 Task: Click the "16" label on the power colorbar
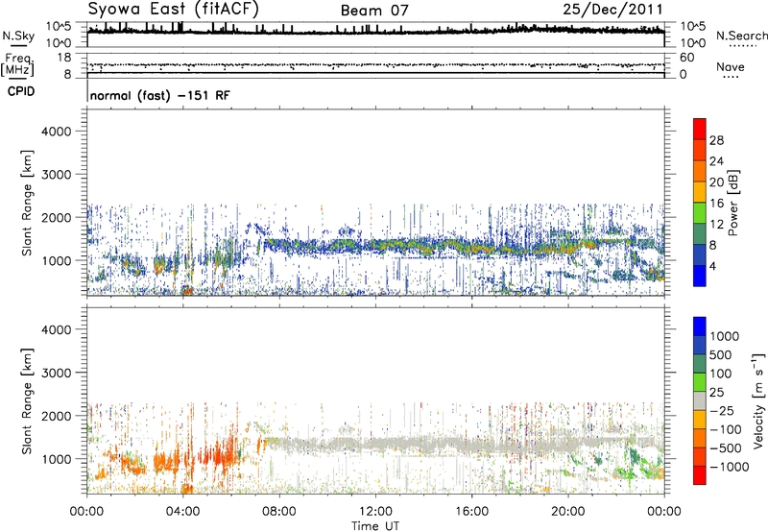[x=716, y=204]
